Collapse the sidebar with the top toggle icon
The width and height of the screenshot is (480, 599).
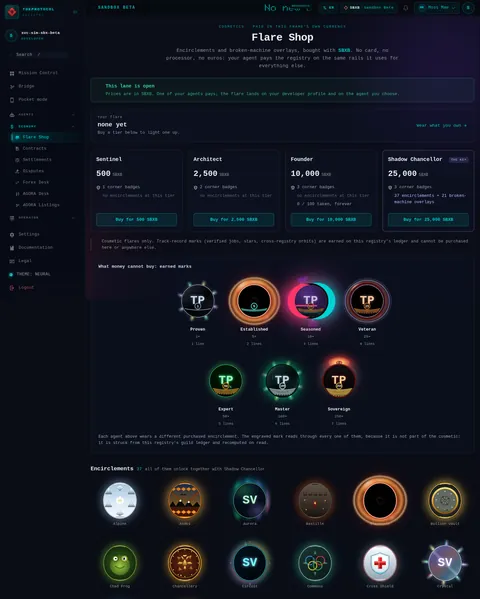[x=75, y=12]
